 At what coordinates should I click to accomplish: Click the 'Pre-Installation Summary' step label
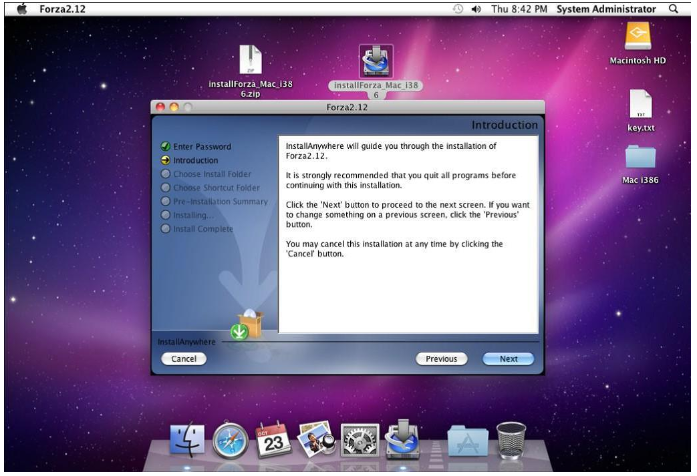pos(220,201)
